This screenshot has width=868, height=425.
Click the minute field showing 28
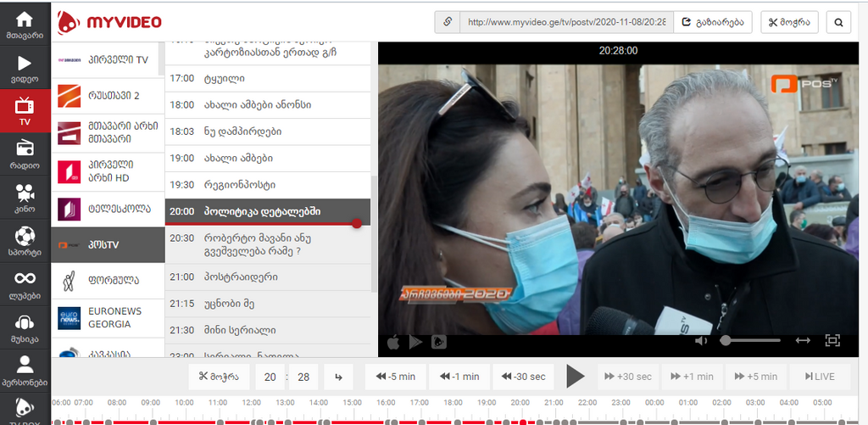303,377
